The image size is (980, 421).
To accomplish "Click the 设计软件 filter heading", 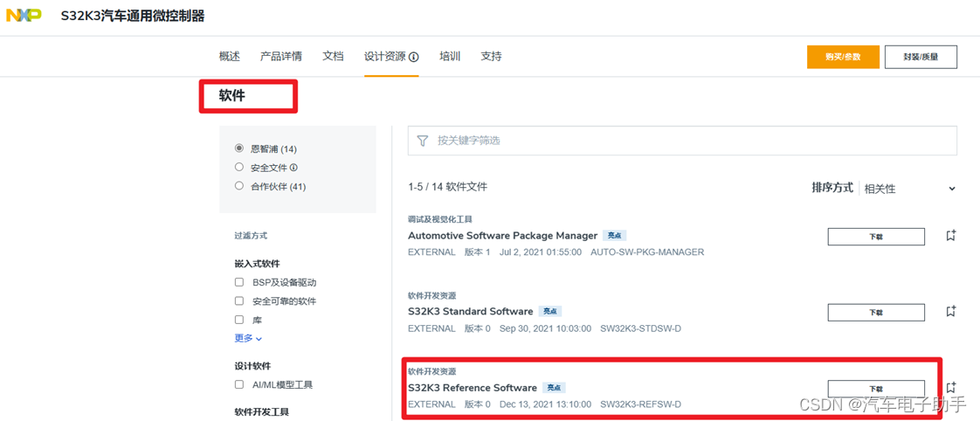I will pos(252,365).
